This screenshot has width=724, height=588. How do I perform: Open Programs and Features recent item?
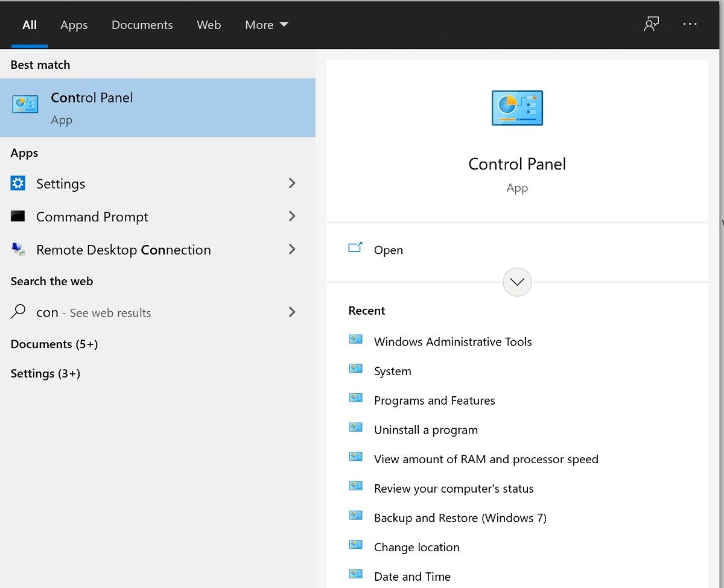coord(434,400)
